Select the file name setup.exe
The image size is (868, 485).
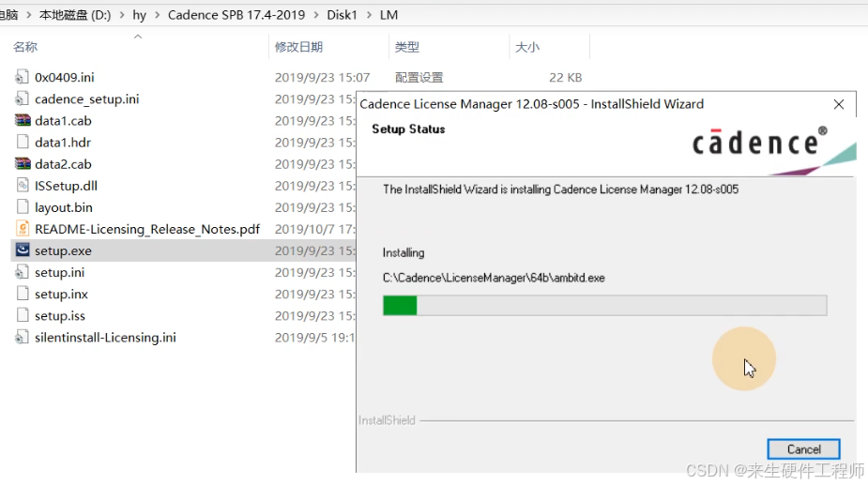[x=63, y=250]
